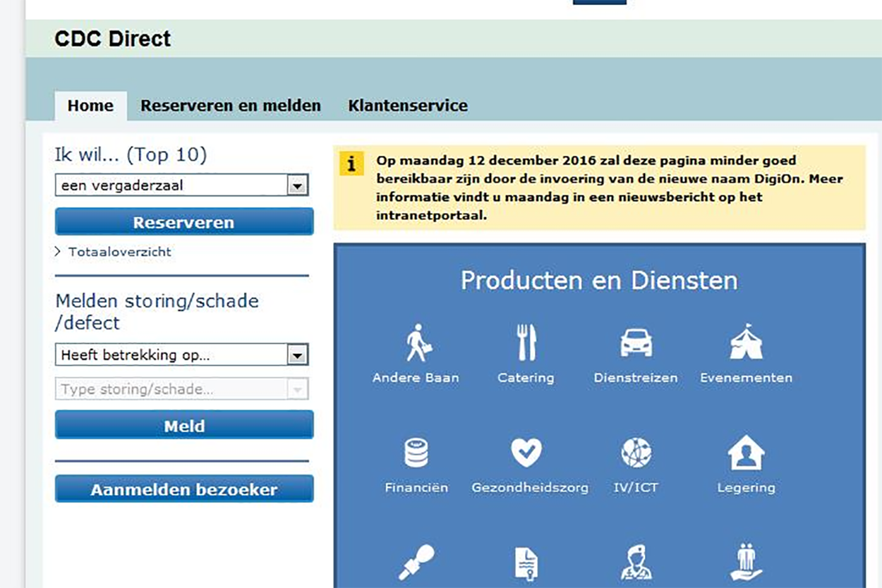Select the IV/ICT globe network icon
This screenshot has height=588, width=882.
(636, 453)
